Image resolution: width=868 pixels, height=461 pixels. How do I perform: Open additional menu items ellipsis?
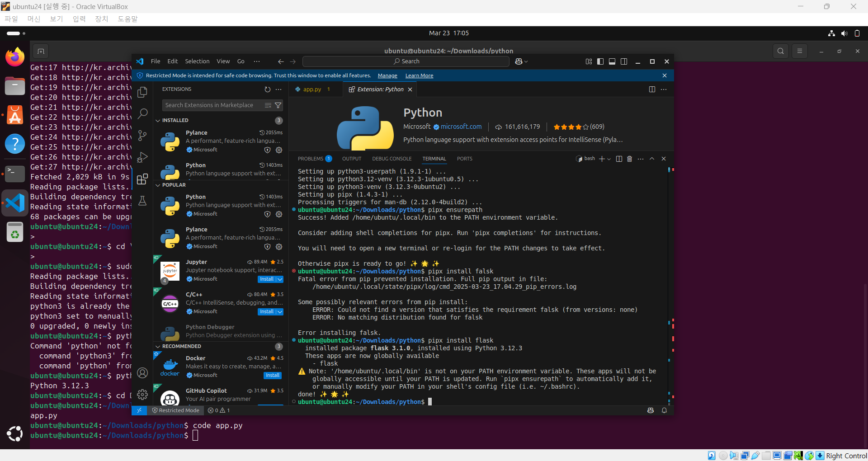coord(257,61)
